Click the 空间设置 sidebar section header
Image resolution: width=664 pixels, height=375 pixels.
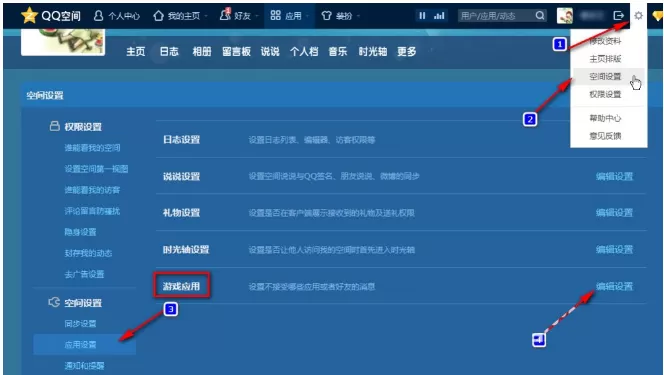[83, 303]
